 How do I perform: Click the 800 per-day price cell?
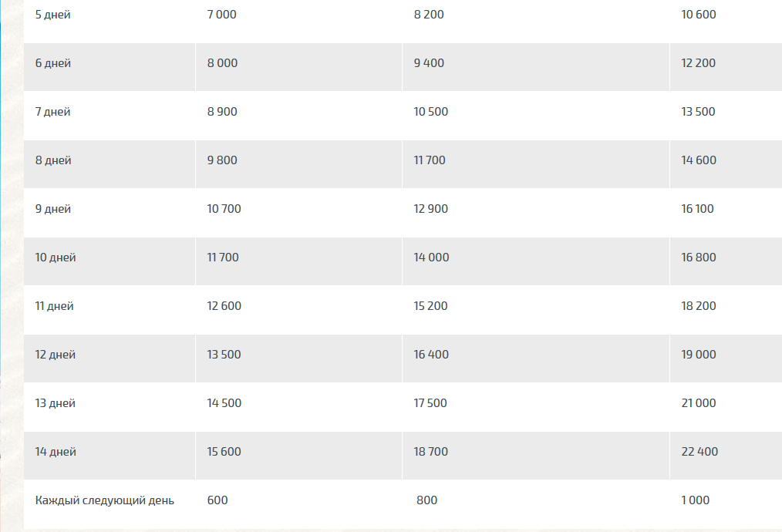pos(427,500)
